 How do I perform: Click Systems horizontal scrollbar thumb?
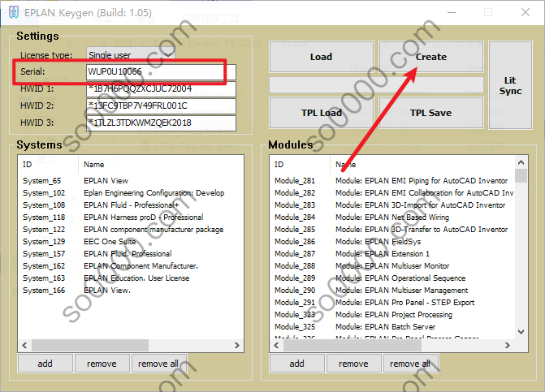(x=90, y=345)
